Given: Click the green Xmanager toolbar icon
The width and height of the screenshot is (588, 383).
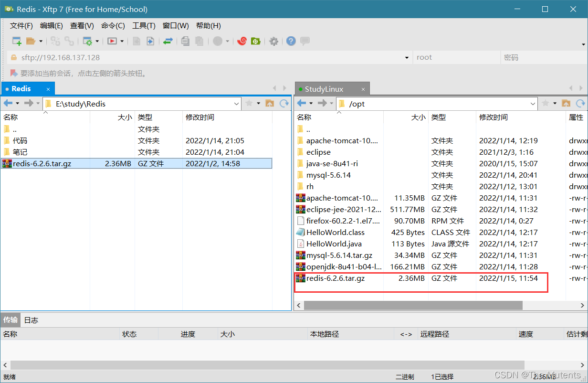Looking at the screenshot, I should [x=256, y=41].
